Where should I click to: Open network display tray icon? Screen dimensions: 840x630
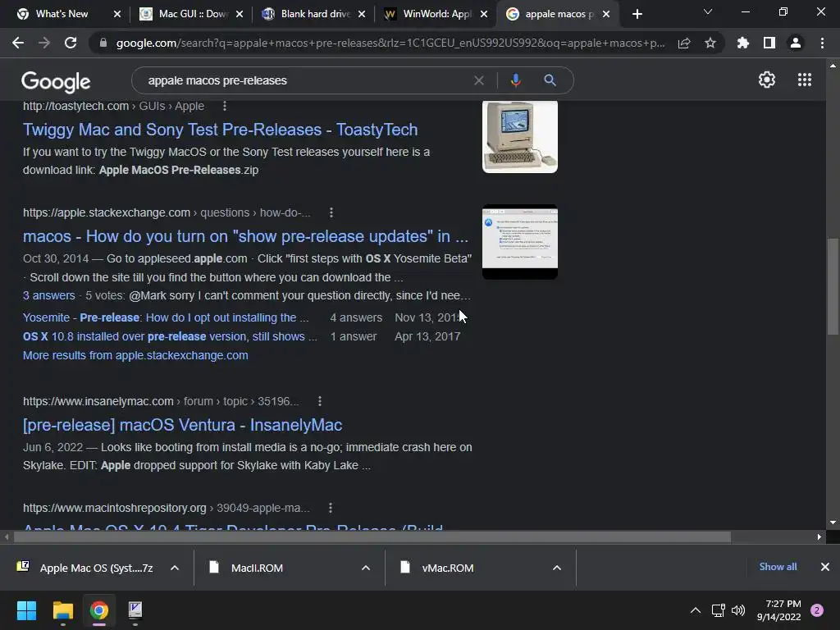[x=718, y=610]
